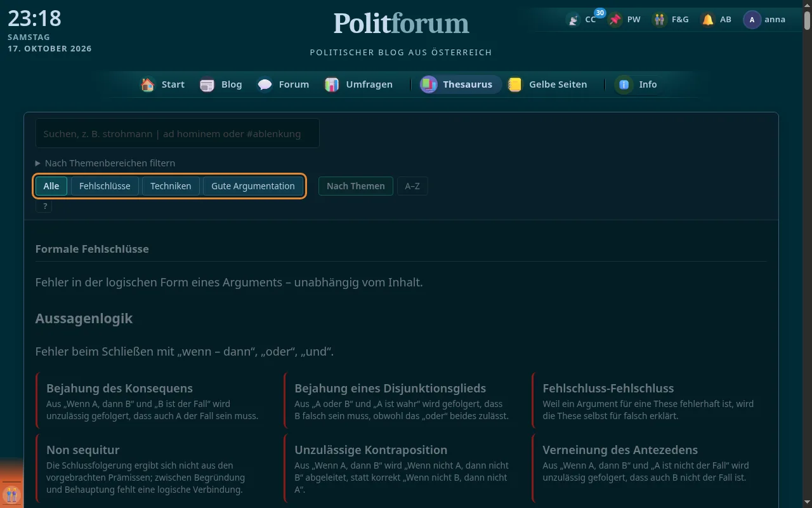The height and width of the screenshot is (508, 812).
Task: Click the red pushpin PW icon
Action: tap(615, 20)
